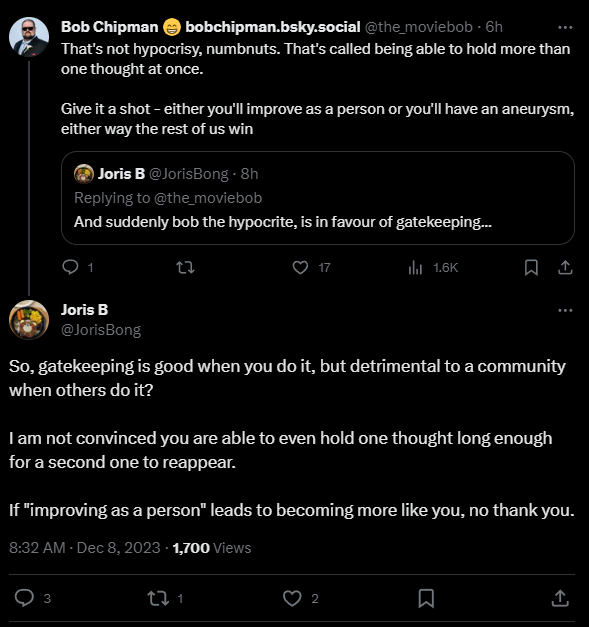Share Joris B's main tweet
Viewport: 589px width, 627px height.
point(560,598)
